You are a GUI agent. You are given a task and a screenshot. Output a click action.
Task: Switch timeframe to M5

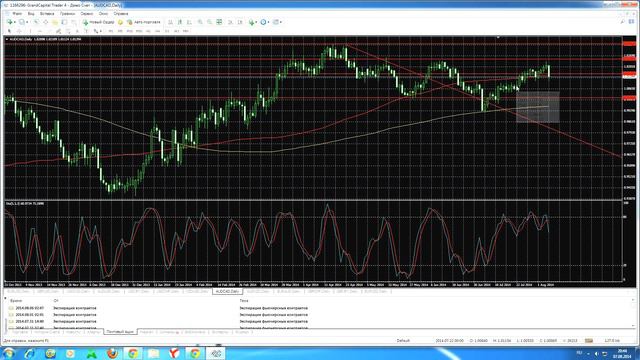click(120, 31)
